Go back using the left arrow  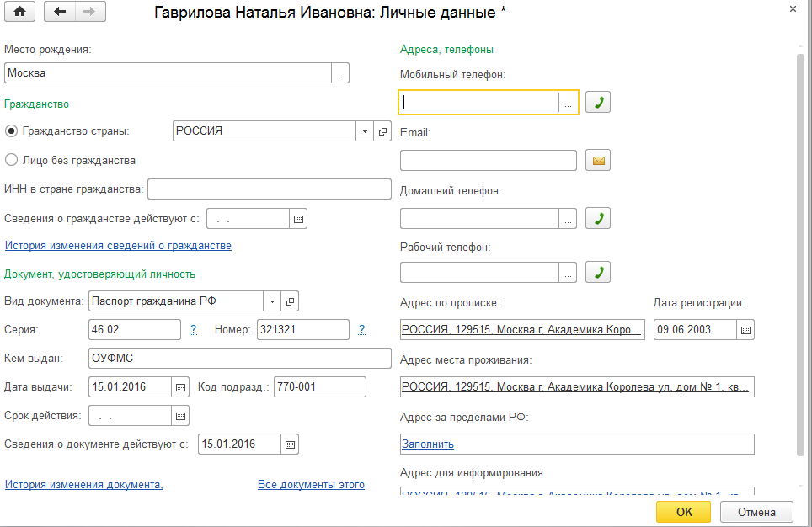pos(60,12)
